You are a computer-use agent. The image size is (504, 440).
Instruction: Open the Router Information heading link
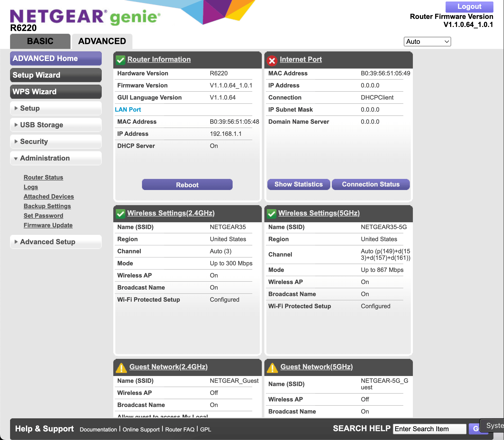point(159,59)
